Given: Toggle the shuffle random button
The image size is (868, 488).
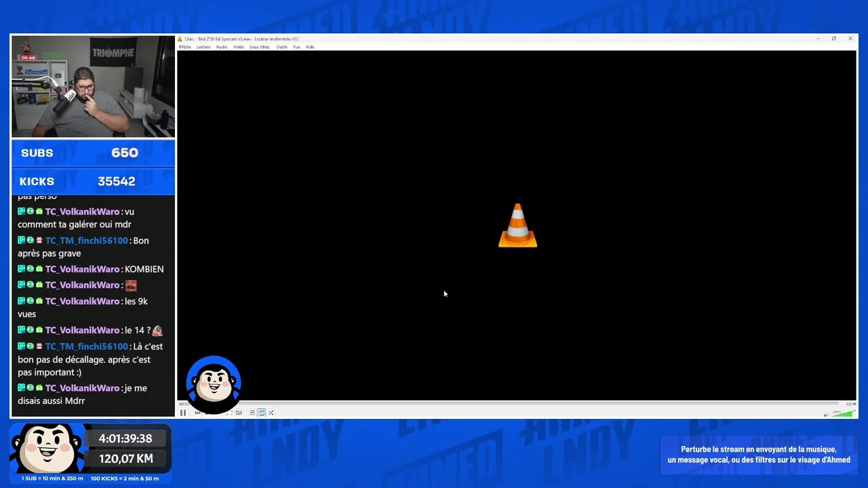Looking at the screenshot, I should [x=271, y=413].
